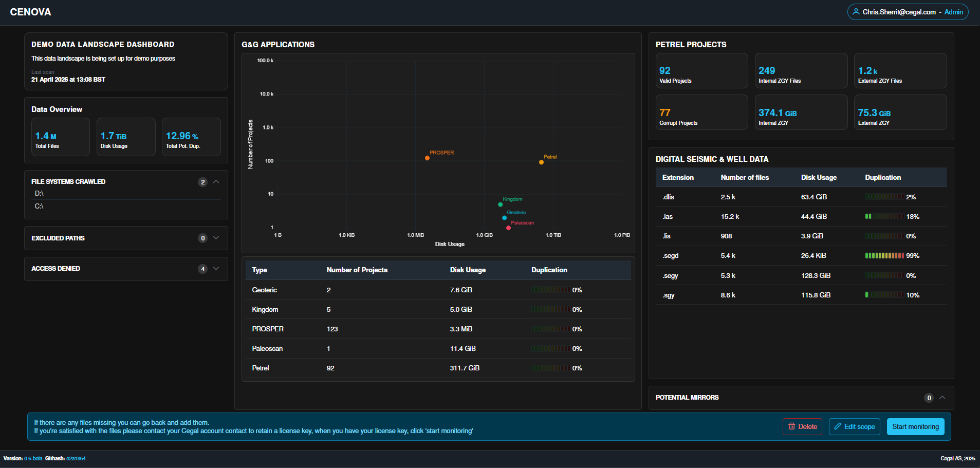Image resolution: width=980 pixels, height=468 pixels.
Task: Click the .segd 99% duplication bar
Action: pyautogui.click(x=884, y=255)
